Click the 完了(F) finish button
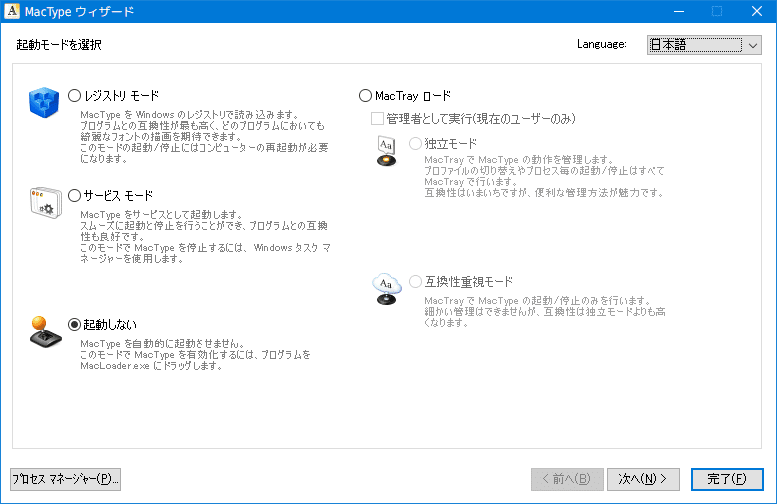This screenshot has height=504, width=777. 727,479
